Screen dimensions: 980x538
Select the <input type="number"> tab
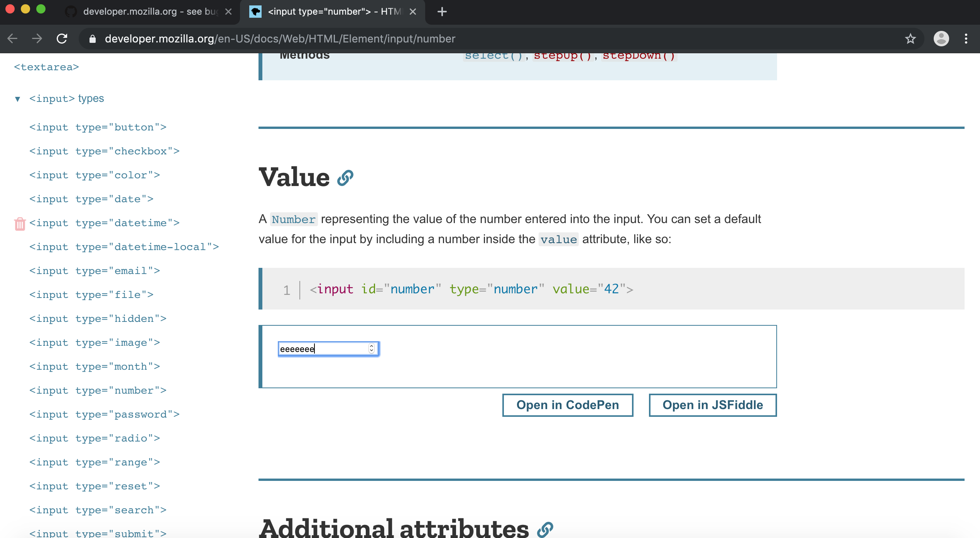pyautogui.click(x=332, y=12)
